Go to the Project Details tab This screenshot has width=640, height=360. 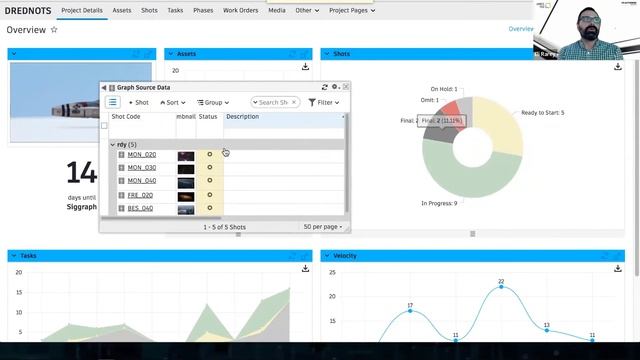(82, 10)
